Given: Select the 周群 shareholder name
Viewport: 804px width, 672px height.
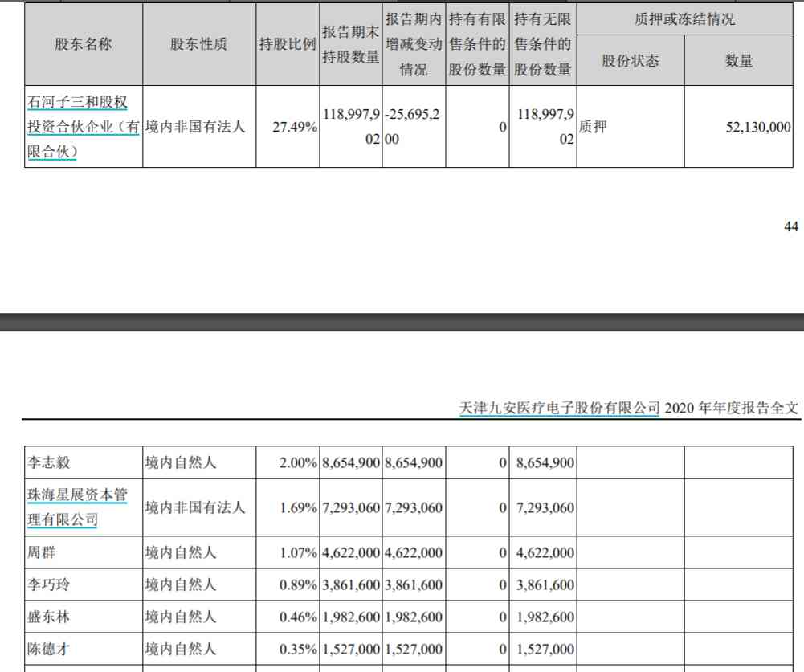Looking at the screenshot, I should coord(42,552).
